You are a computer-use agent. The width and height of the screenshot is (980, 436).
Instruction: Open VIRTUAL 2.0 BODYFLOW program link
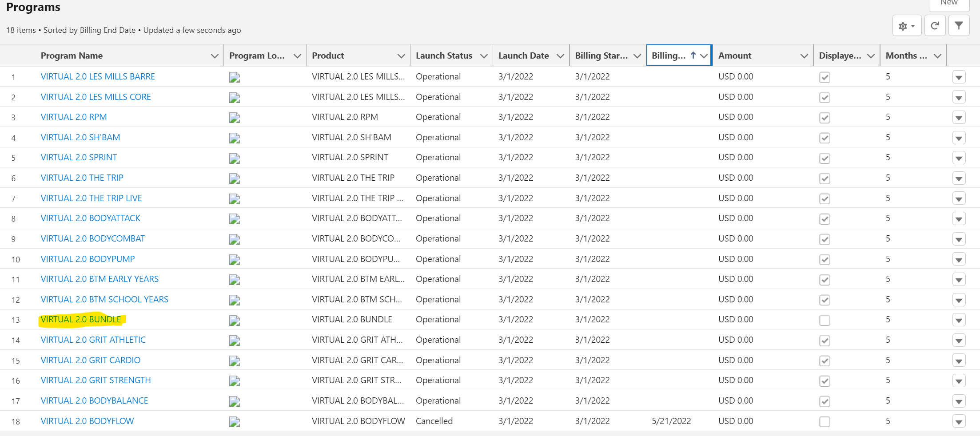pos(87,421)
